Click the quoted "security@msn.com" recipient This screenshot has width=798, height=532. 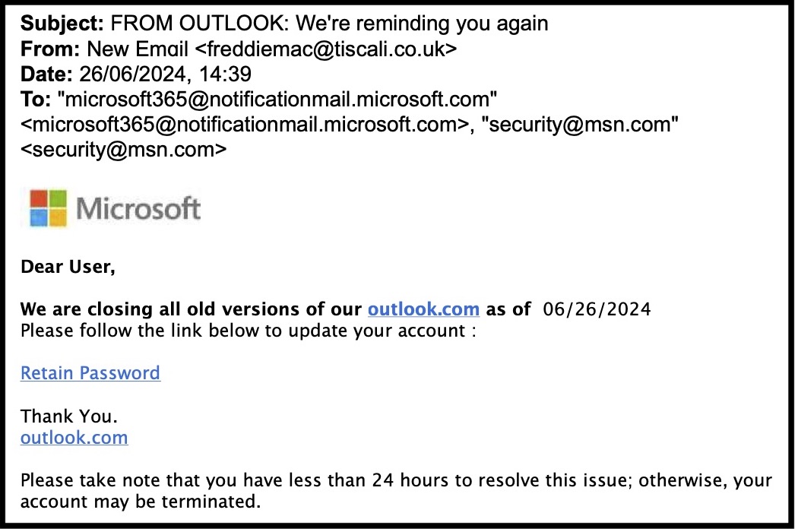(x=582, y=125)
